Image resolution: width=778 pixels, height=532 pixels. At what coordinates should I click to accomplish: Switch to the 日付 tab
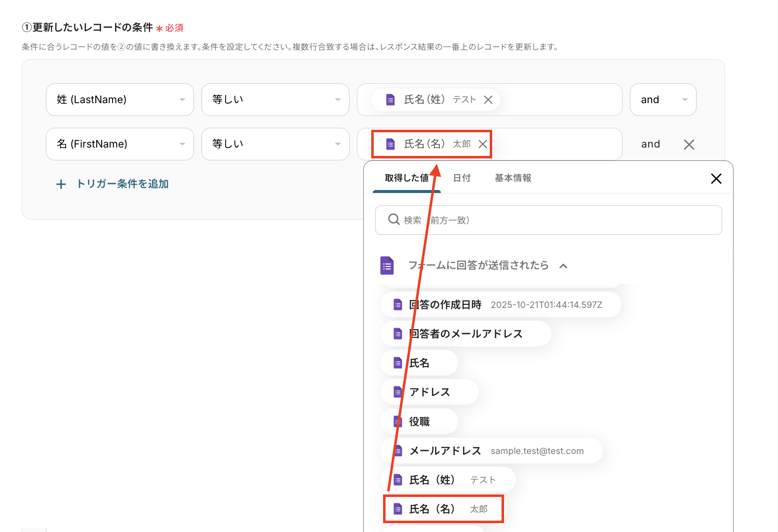pos(462,178)
